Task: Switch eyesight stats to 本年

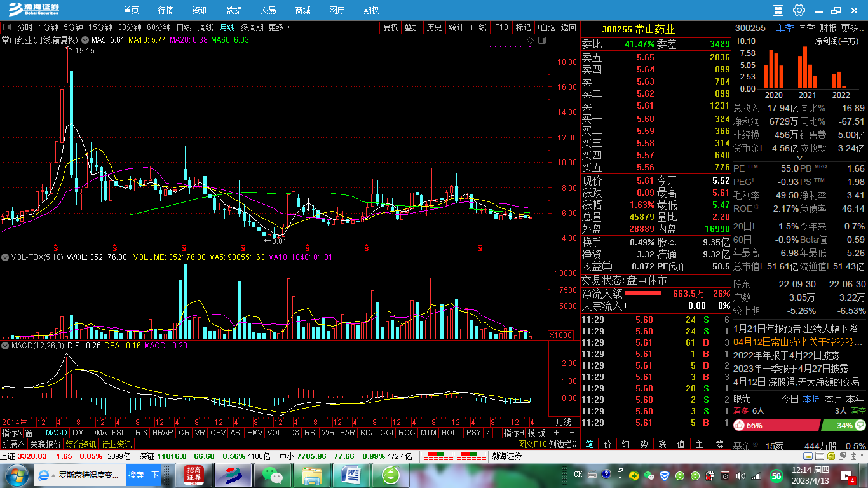Action: (855, 399)
